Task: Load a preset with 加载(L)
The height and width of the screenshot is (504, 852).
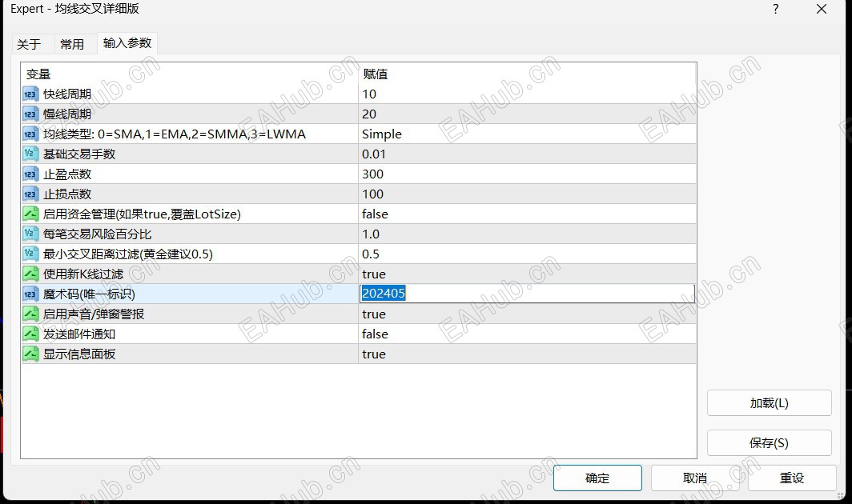Action: pos(770,403)
